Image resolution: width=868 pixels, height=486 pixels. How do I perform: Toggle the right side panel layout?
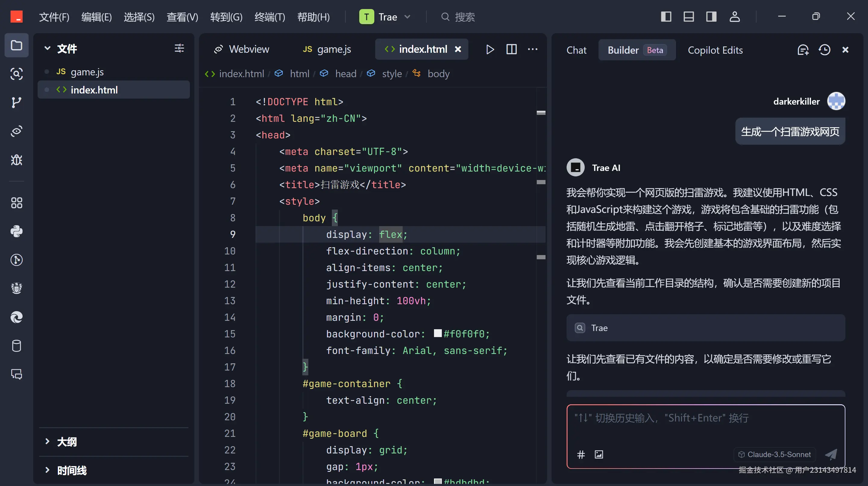point(711,17)
